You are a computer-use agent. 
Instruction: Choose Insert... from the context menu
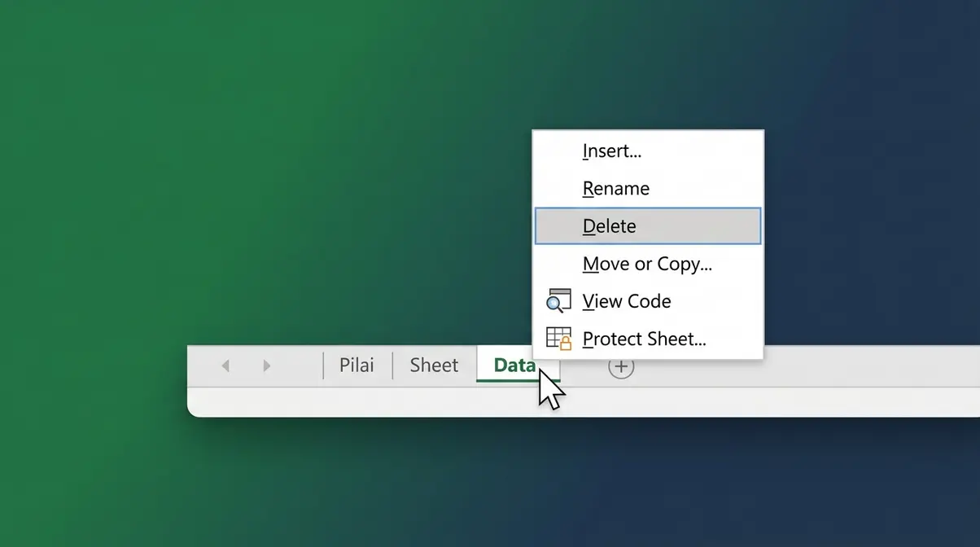(x=648, y=151)
